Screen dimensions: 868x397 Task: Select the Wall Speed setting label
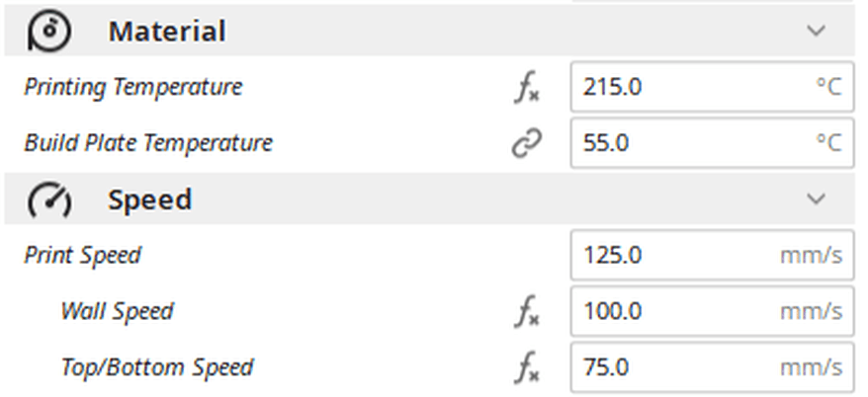point(117,312)
